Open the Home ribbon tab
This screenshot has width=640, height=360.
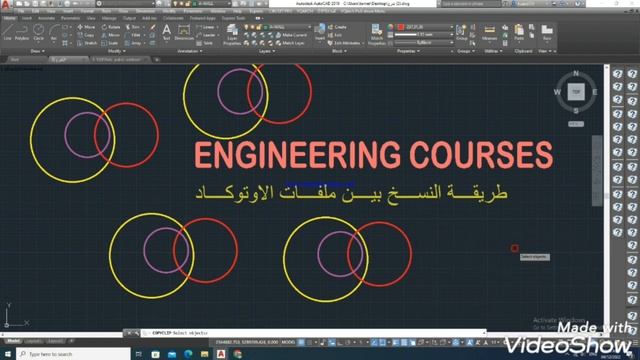(9, 18)
